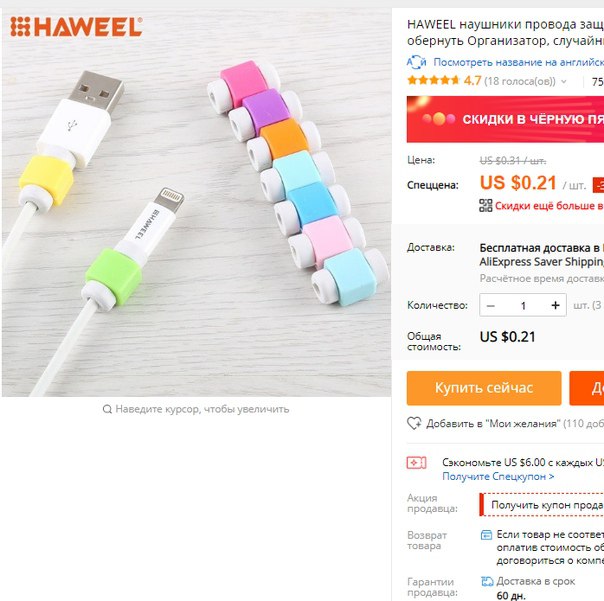Open the Посмотреть название на английском link
This screenshot has height=601, width=604.
pyautogui.click(x=518, y=62)
